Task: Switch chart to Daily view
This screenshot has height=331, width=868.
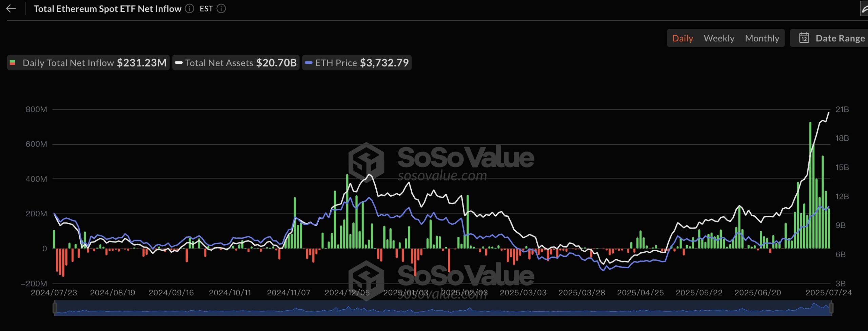Action: 683,38
